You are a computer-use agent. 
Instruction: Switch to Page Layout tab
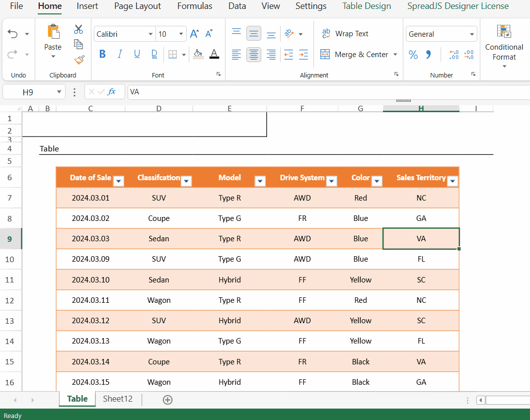(138, 6)
